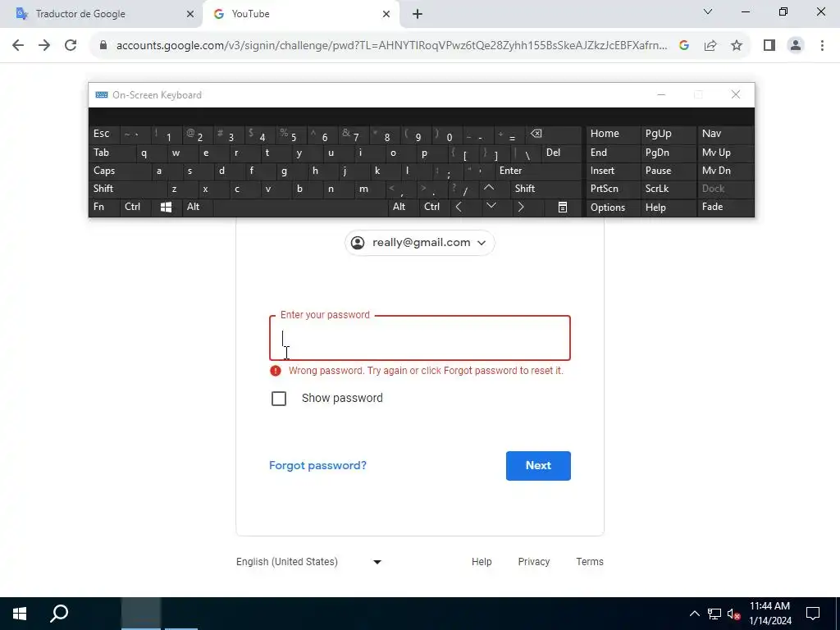Click the Windows logo key on keyboard
Screen dimensions: 840x630
click(x=166, y=208)
